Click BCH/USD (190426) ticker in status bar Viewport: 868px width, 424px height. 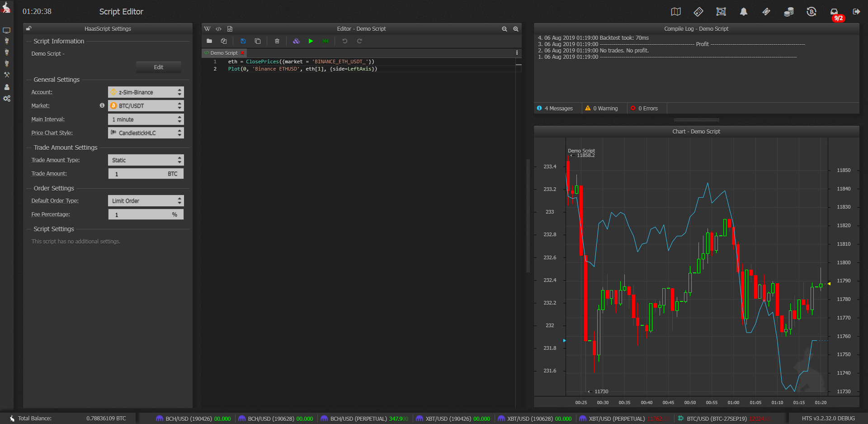[x=193, y=419]
